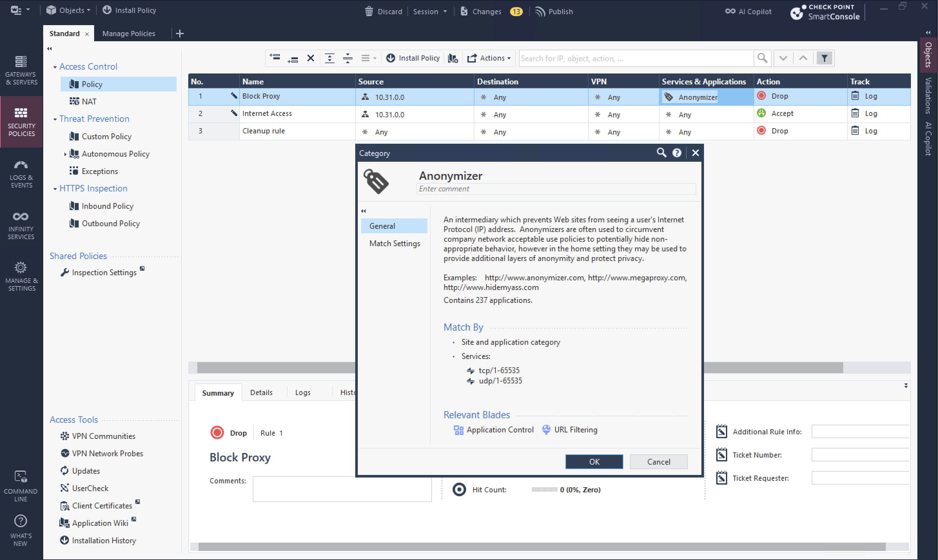Collapse the Access Control tree section

(55, 67)
